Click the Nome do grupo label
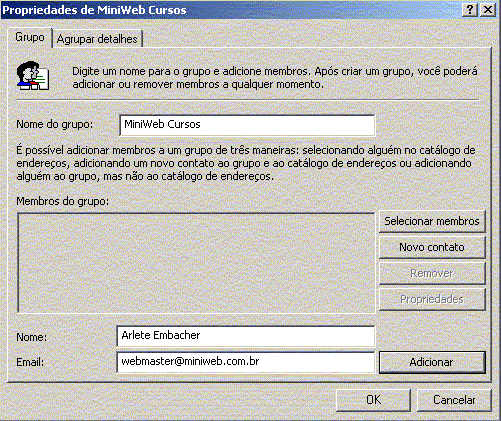 tap(55, 124)
